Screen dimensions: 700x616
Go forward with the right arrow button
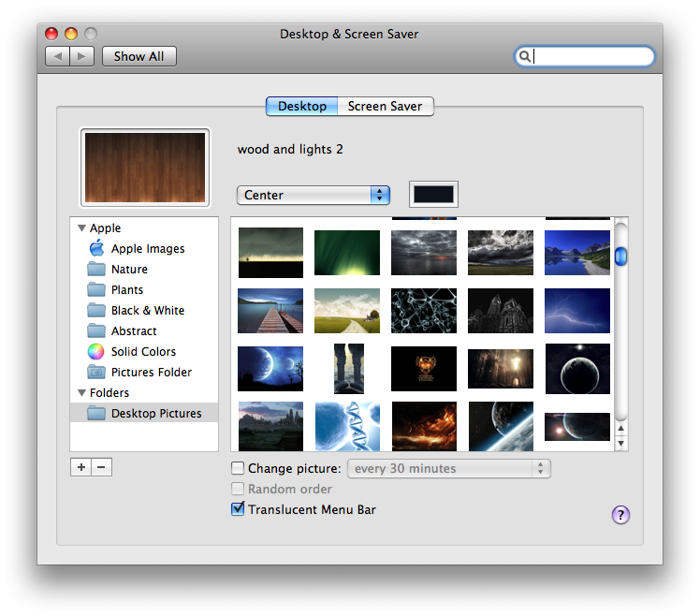tap(81, 56)
